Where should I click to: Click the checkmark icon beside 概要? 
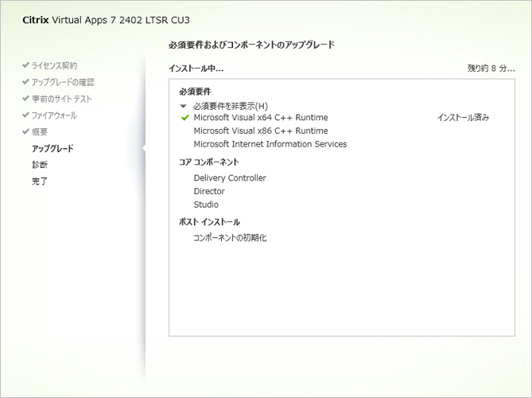pos(25,131)
